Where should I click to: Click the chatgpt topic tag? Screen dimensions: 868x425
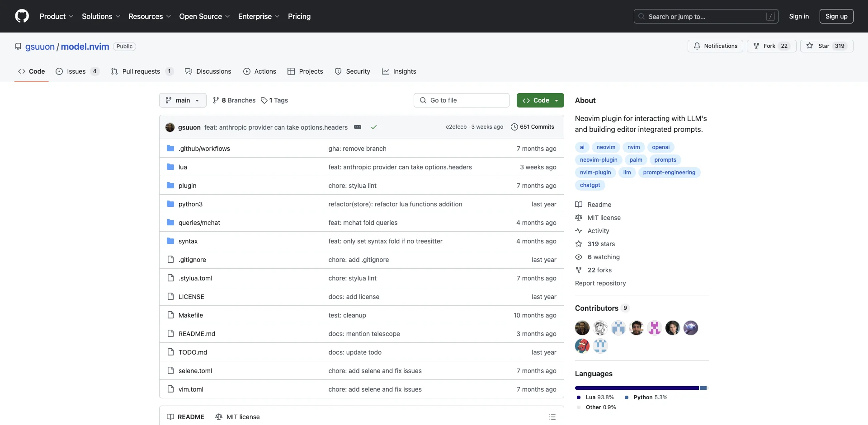tap(590, 185)
